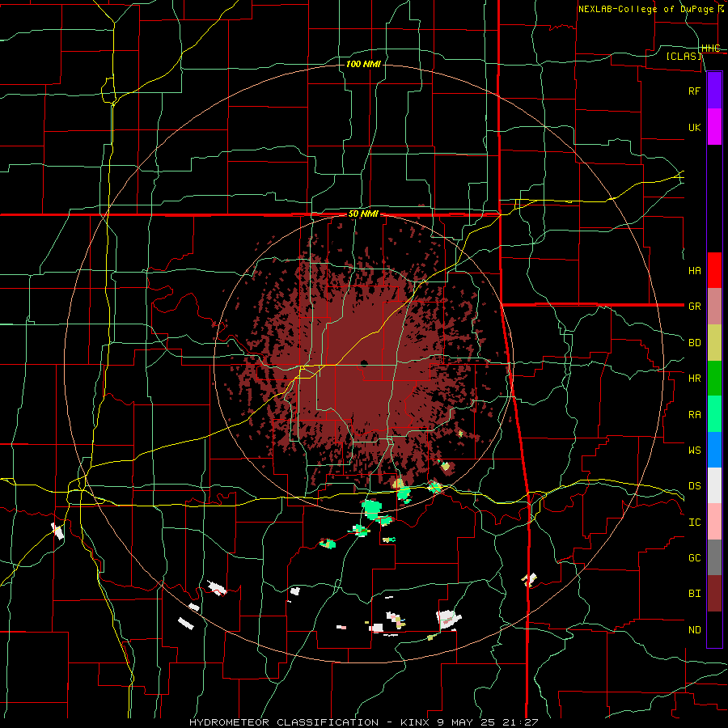
Task: Click the '50 NMI' range ring label
Action: click(363, 214)
